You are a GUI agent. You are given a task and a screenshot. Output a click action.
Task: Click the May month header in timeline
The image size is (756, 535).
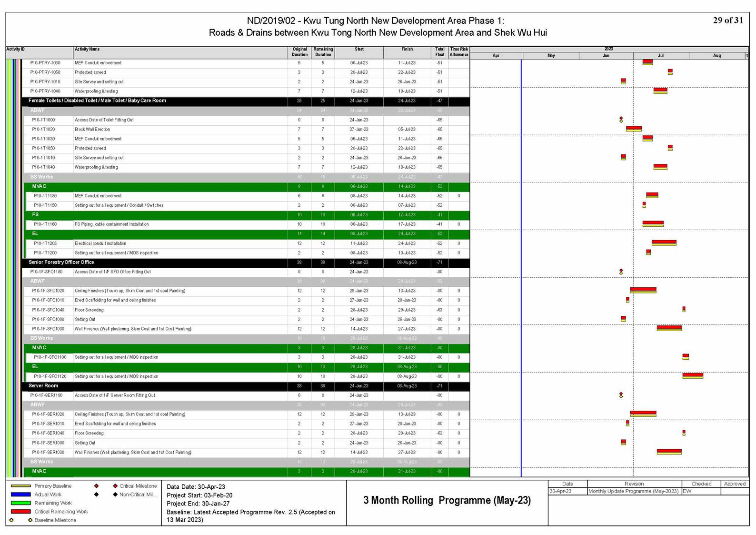pyautogui.click(x=551, y=56)
